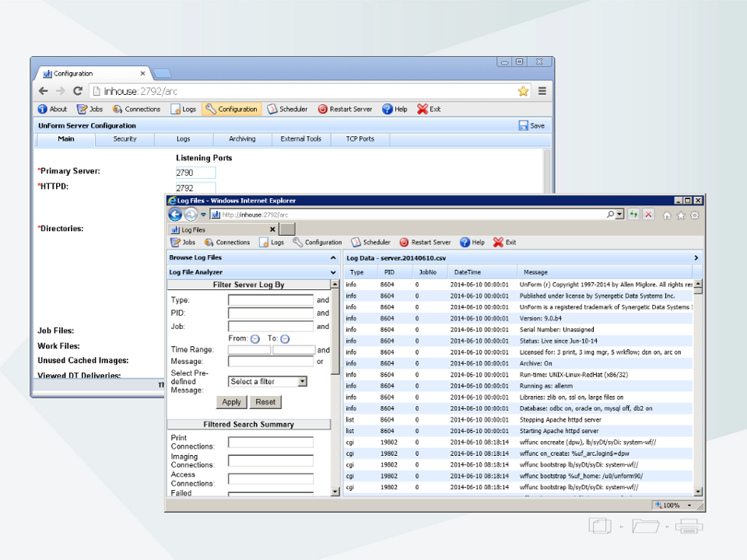Collapse the Log File Analyzer section
The image size is (747, 560).
tap(333, 271)
